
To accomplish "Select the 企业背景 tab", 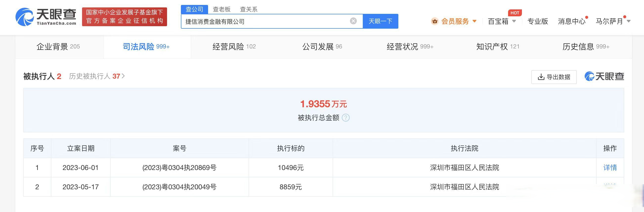I will tap(58, 47).
